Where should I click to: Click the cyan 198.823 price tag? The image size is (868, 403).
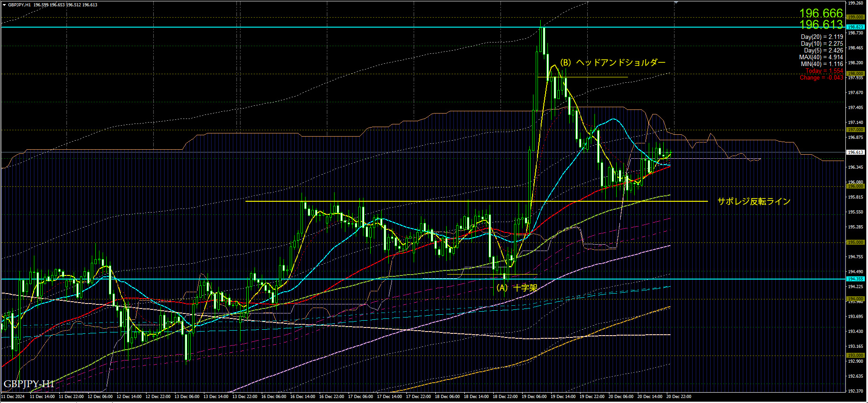(855, 27)
